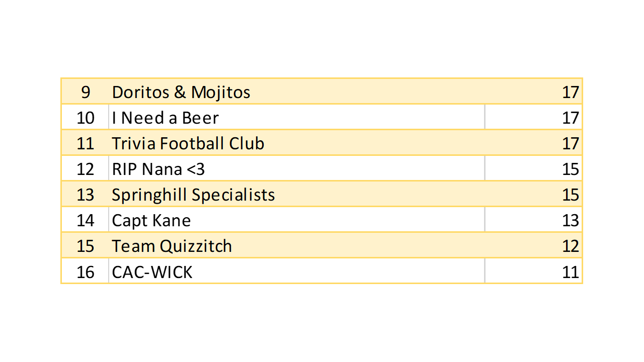Click the rank 13 cell
Image resolution: width=644 pixels, height=362 pixels.
(x=85, y=195)
